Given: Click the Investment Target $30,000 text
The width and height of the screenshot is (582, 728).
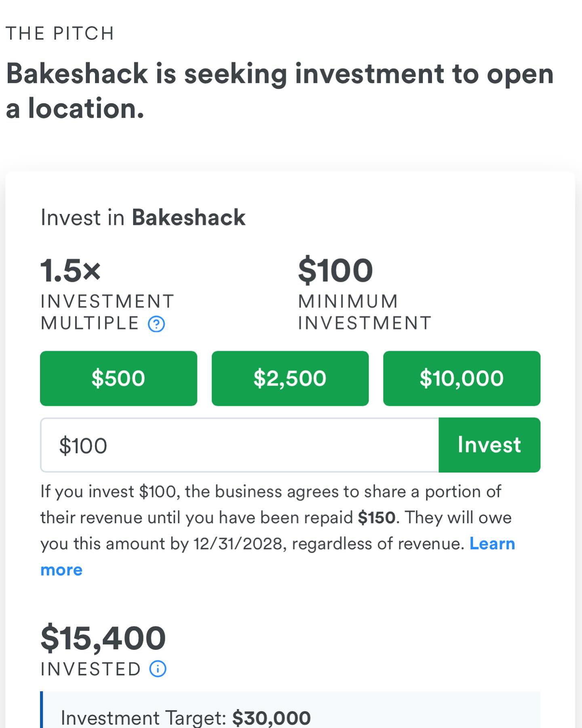Looking at the screenshot, I should [x=186, y=718].
